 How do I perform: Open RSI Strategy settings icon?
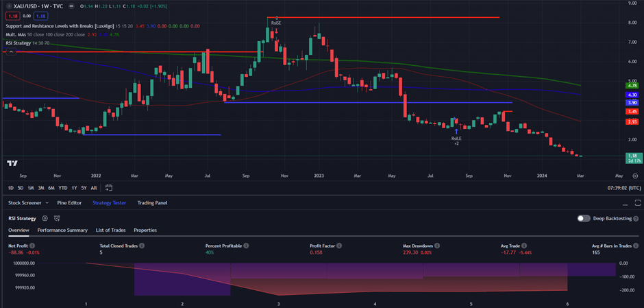coord(45,218)
